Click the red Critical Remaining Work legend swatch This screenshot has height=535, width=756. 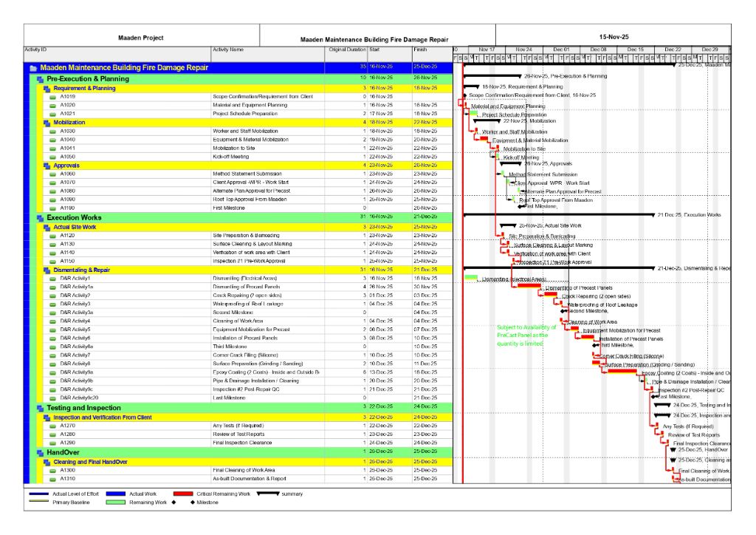[182, 494]
